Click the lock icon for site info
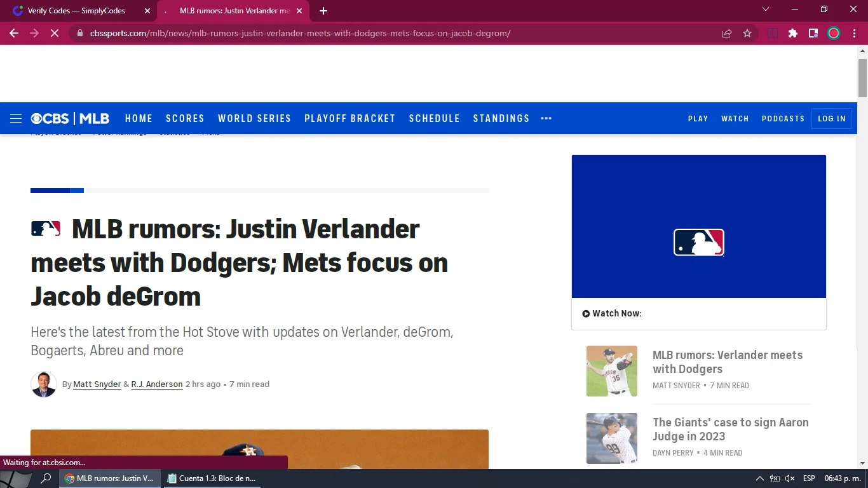The image size is (868, 488). pyautogui.click(x=79, y=33)
